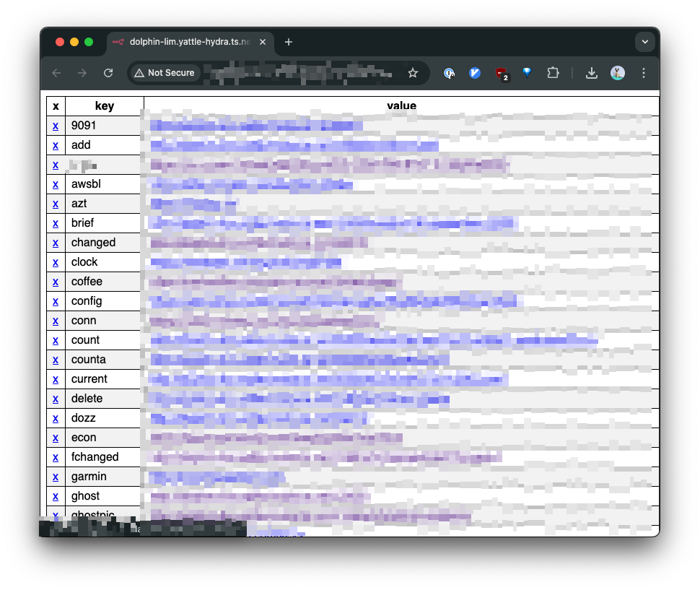Click the x link for garmin
The width and height of the screenshot is (700, 590).
click(x=56, y=477)
